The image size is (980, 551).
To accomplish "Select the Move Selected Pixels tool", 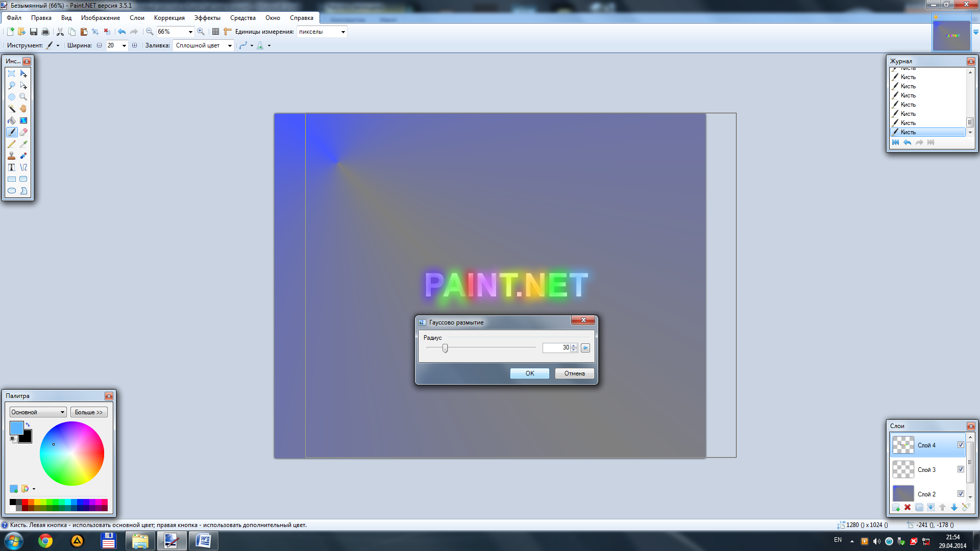I will click(x=23, y=73).
